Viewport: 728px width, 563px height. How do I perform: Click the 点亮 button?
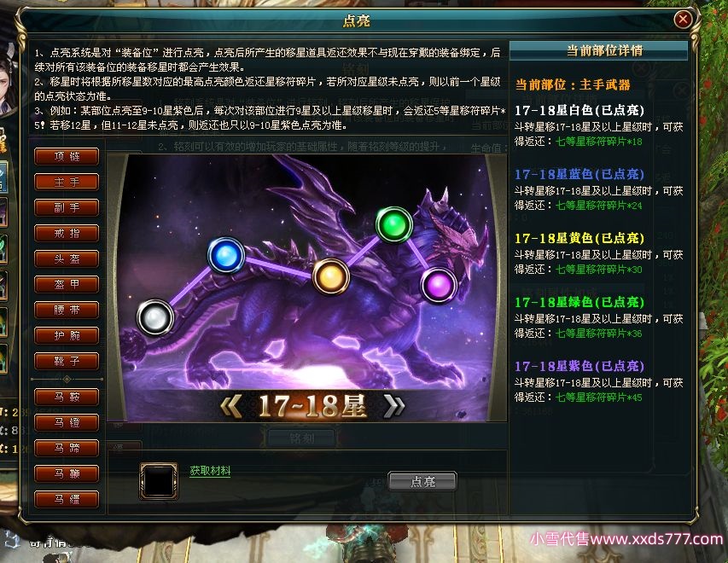(422, 481)
